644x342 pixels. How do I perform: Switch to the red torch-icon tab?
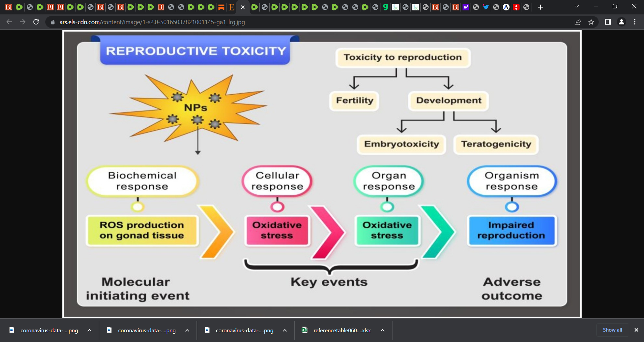coord(516,7)
